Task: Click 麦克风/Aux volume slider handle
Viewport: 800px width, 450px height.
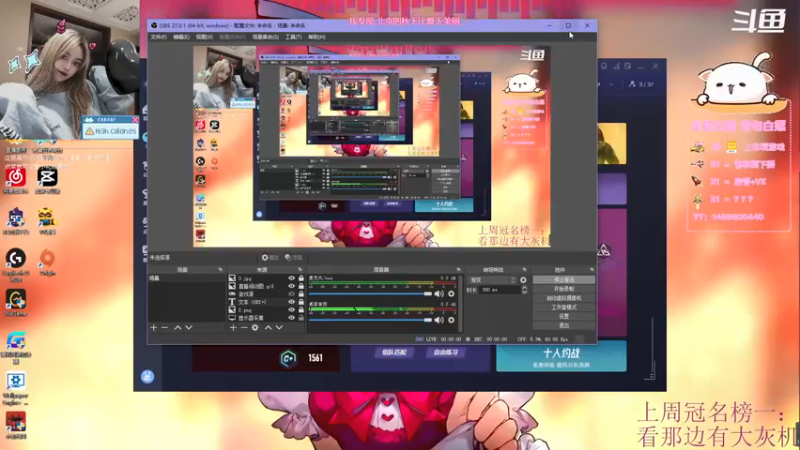Action: [x=428, y=294]
